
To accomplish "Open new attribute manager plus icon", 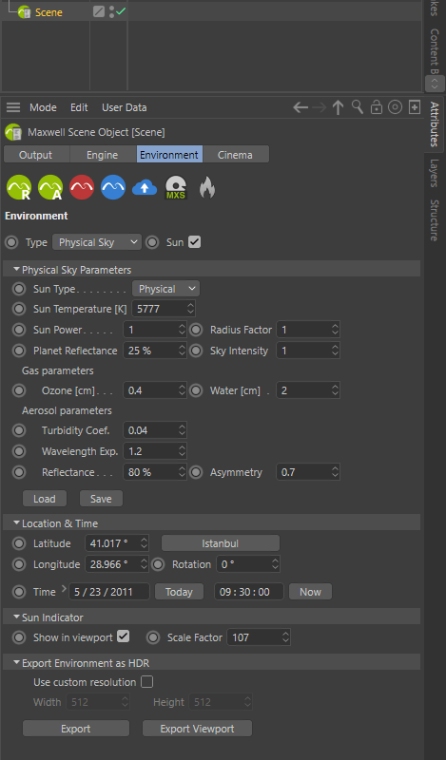I will coord(414,107).
